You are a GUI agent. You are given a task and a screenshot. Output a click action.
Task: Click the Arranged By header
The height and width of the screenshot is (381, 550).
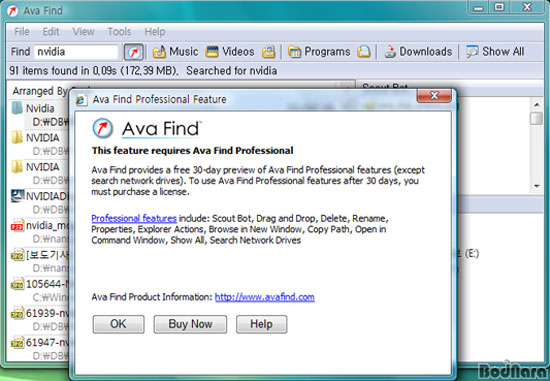(40, 91)
